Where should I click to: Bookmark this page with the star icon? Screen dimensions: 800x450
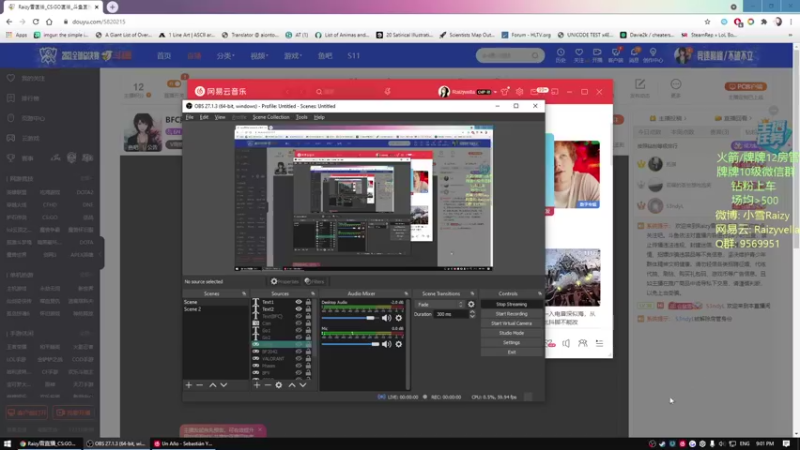click(707, 22)
